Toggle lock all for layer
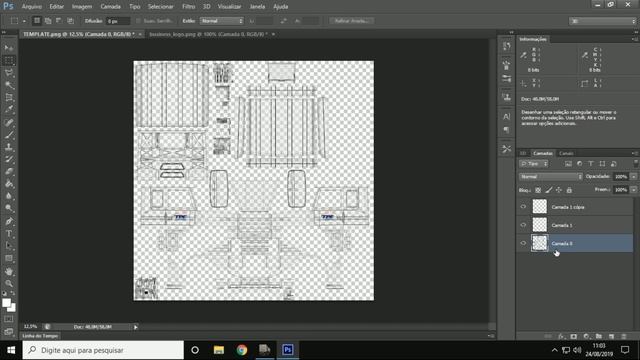 pos(569,190)
